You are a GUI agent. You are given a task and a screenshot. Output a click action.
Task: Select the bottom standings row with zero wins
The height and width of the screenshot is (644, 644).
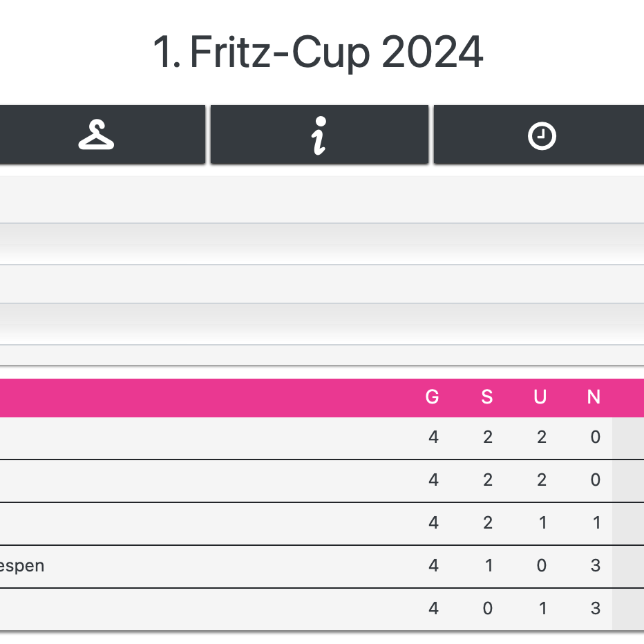pyautogui.click(x=207, y=609)
